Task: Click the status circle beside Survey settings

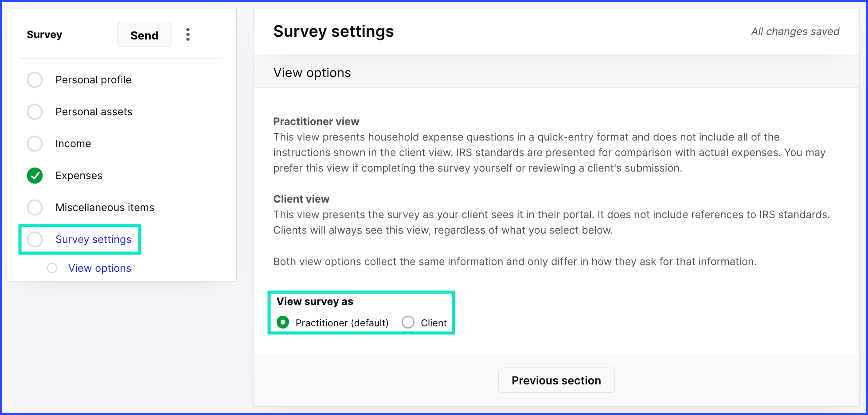Action: pyautogui.click(x=35, y=239)
